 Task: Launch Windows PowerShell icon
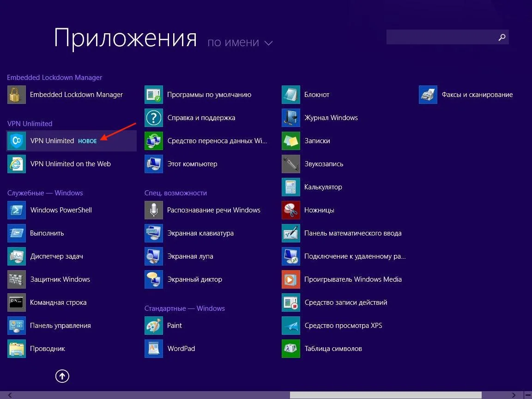coord(17,210)
